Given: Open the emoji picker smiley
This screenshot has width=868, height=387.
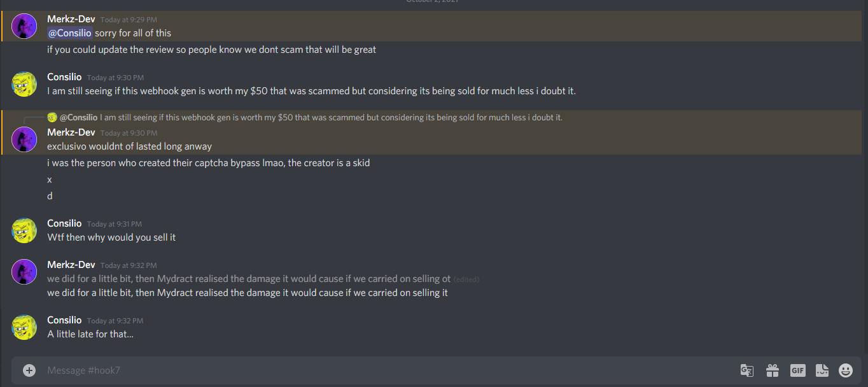Looking at the screenshot, I should (846, 370).
